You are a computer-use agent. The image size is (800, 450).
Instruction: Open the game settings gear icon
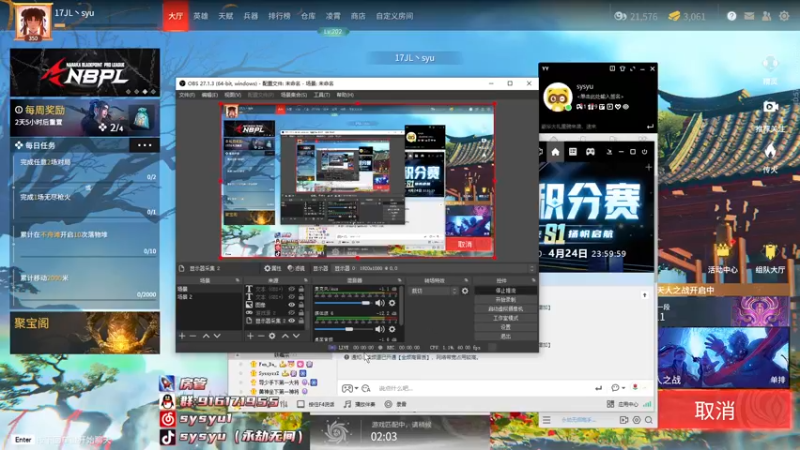784,16
